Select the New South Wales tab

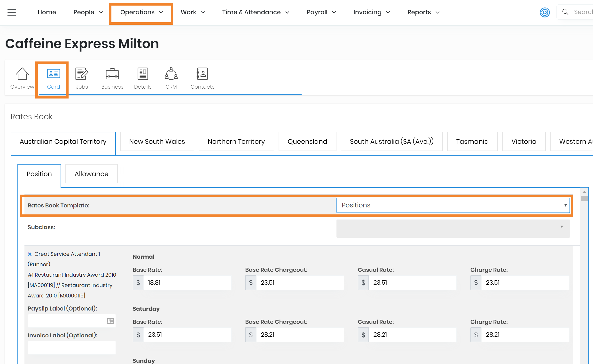click(x=157, y=142)
